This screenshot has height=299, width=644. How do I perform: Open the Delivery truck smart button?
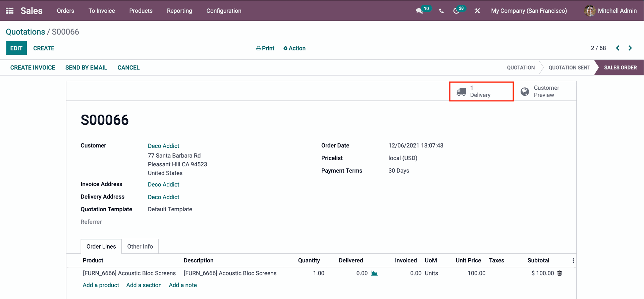[x=481, y=91]
